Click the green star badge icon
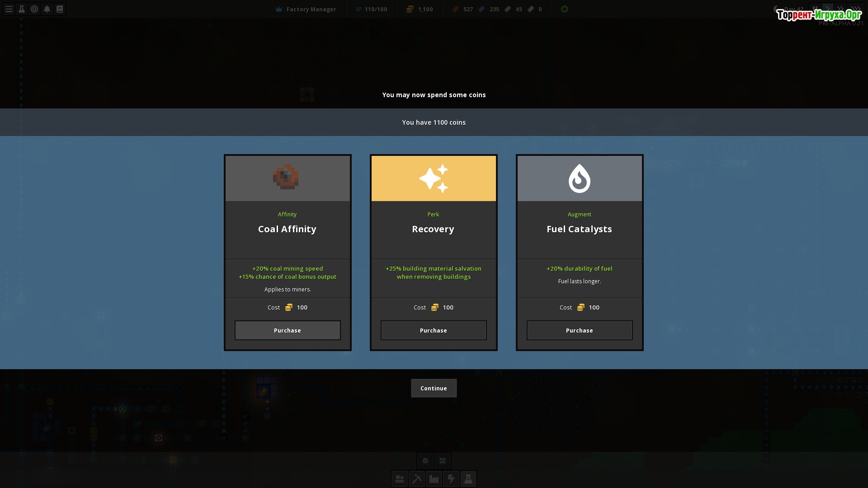Screen dimensions: 868x488 coord(565,9)
